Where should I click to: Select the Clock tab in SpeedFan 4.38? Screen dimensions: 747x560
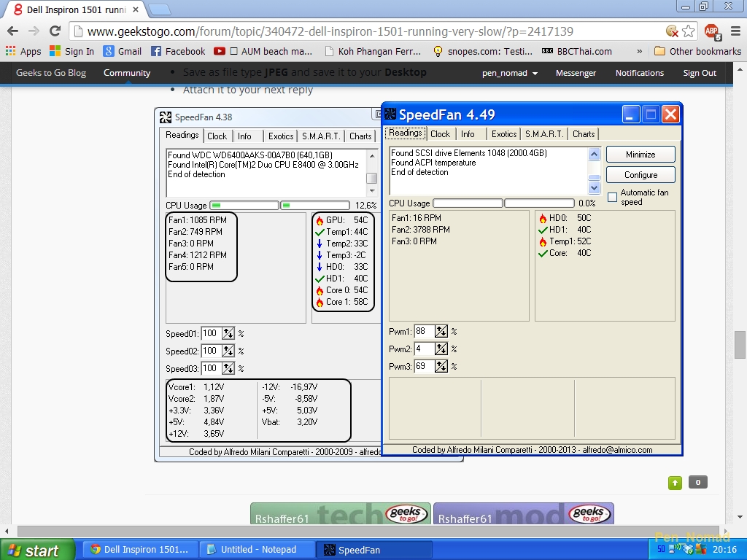tap(217, 136)
